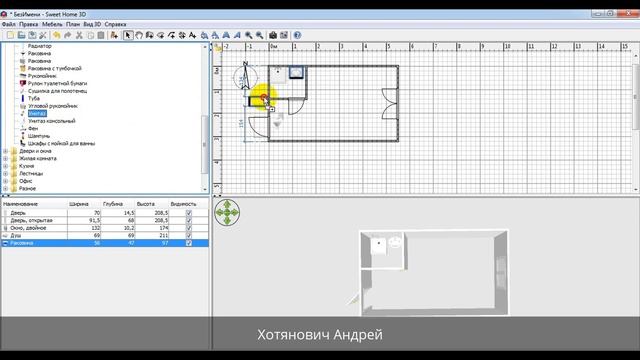640x360 pixels.
Task: Create a 3D video icon
Action: 284,36
